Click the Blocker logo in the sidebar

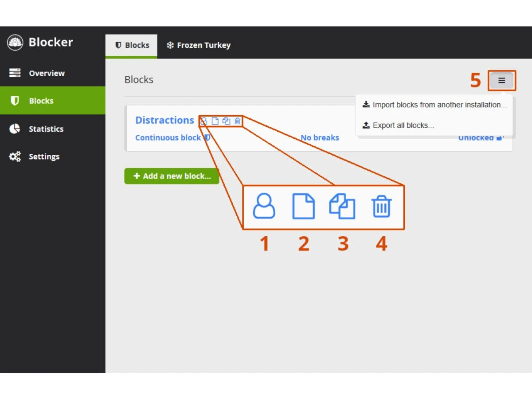pyautogui.click(x=15, y=42)
